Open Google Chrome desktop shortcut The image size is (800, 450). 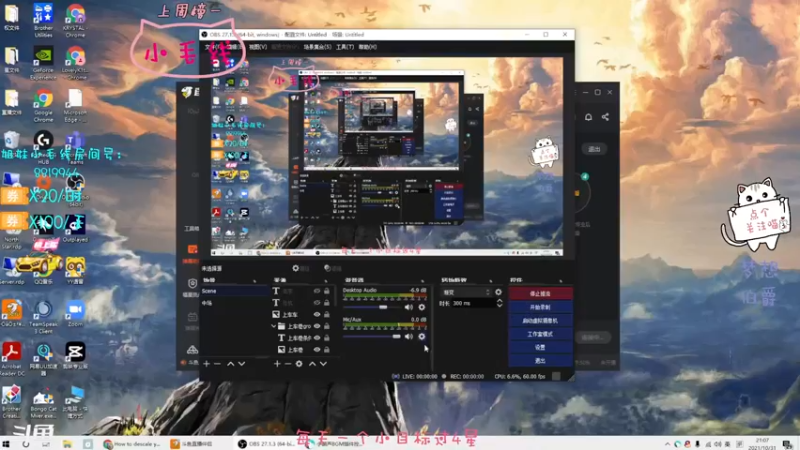tap(43, 106)
